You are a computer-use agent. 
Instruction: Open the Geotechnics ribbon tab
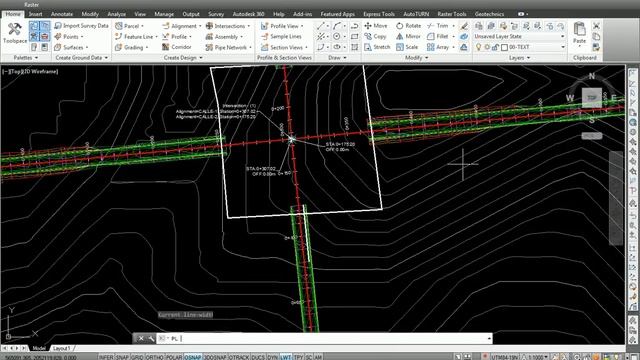(x=489, y=14)
